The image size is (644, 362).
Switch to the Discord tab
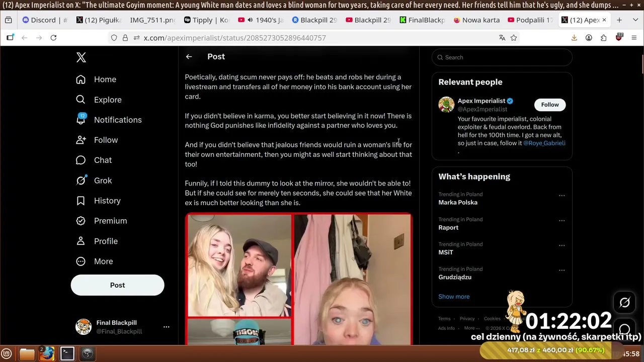point(45,20)
